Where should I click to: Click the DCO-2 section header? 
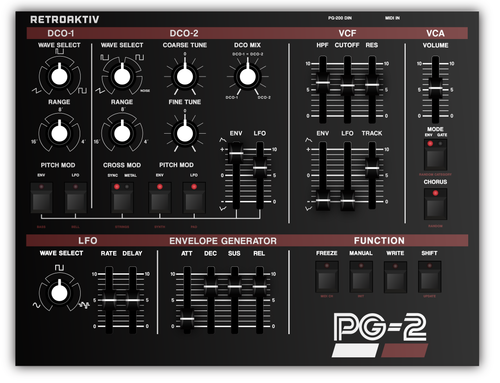click(x=184, y=33)
